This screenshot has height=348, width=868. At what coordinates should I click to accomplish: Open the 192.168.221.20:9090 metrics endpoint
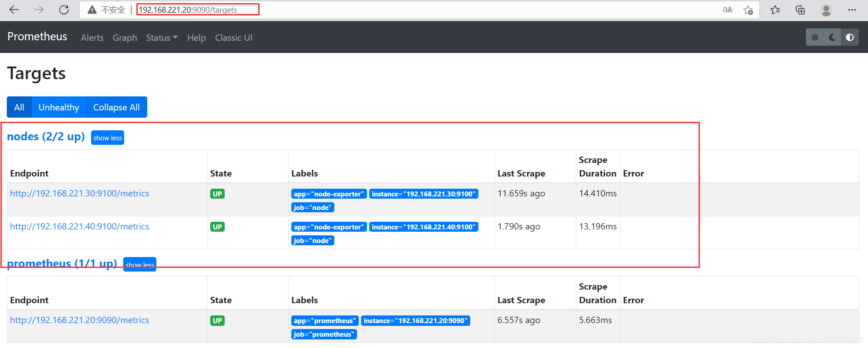point(80,320)
